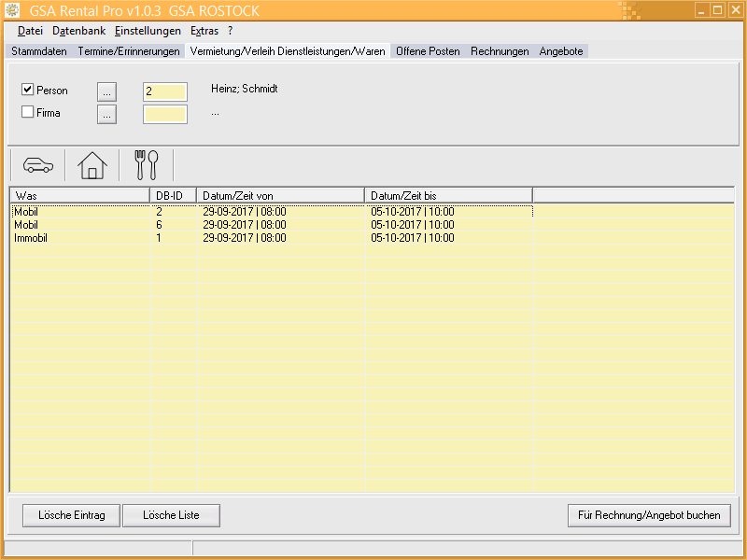Switch to the Rechnungen tab
Screen dimensions: 747x560
coord(500,51)
